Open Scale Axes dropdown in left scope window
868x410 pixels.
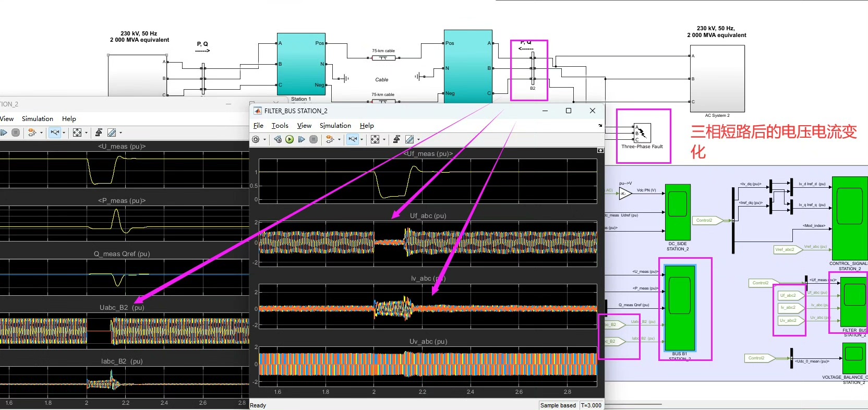86,132
